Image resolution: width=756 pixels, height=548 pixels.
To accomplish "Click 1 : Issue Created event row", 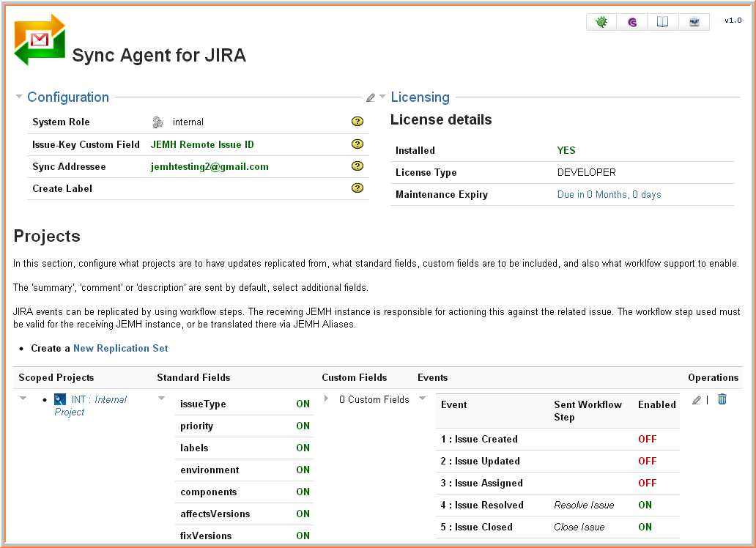I will coord(557,439).
